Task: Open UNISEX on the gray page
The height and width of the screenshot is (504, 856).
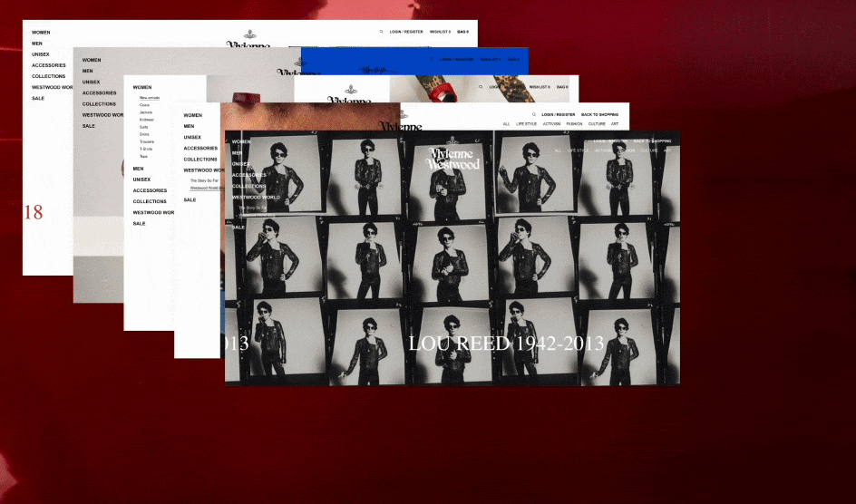Action: click(92, 82)
